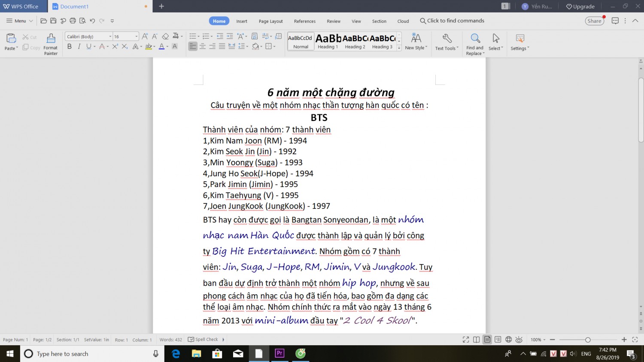Launch Microsoft Edge from the taskbar
The image size is (644, 362).
tap(176, 353)
